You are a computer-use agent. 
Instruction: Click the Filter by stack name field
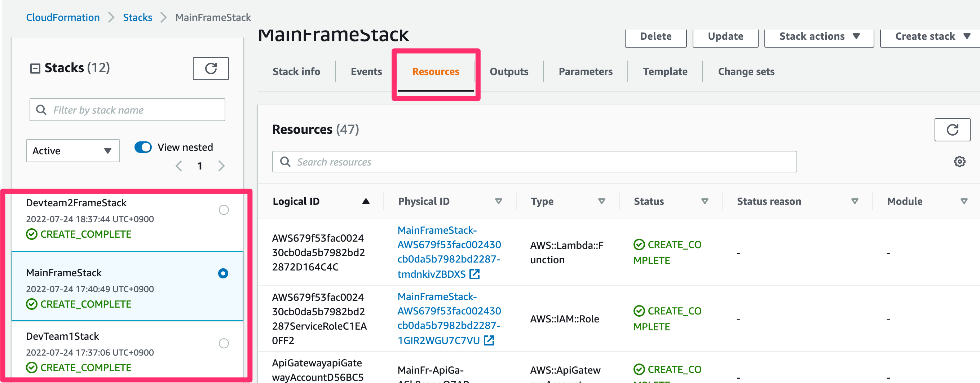coord(127,110)
